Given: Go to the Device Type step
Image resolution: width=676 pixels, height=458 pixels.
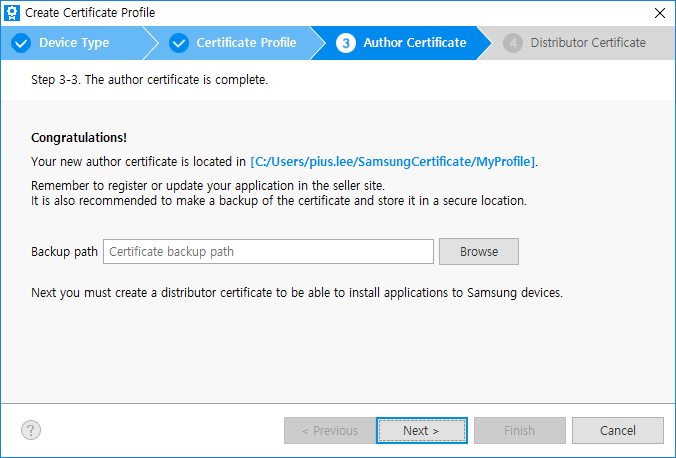Looking at the screenshot, I should (74, 43).
